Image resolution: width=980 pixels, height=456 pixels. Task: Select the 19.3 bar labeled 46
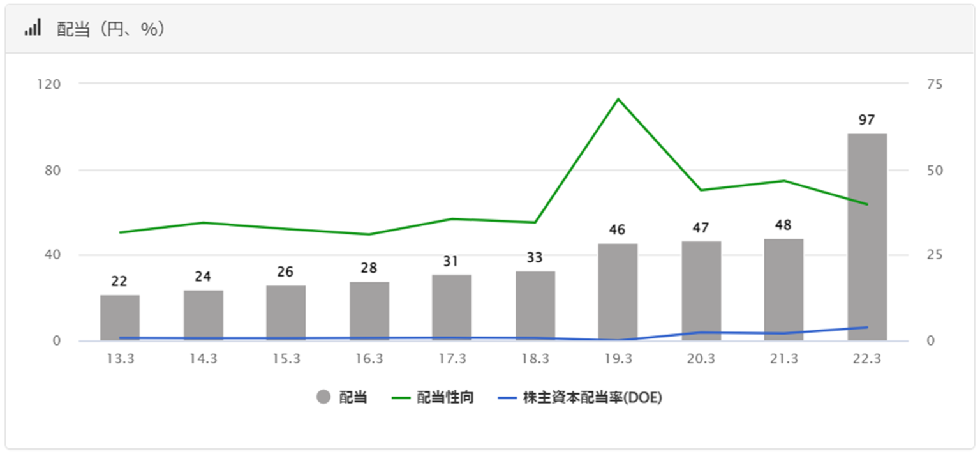pos(618,292)
